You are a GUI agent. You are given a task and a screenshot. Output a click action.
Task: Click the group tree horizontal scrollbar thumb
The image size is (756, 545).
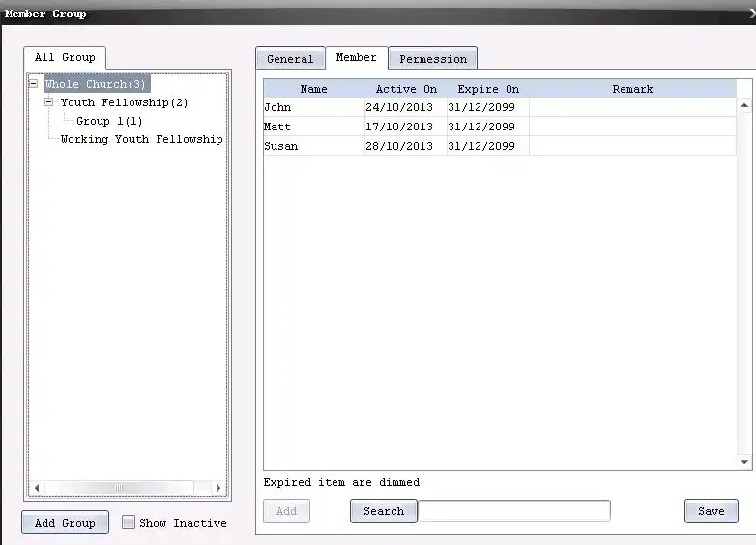point(119,488)
